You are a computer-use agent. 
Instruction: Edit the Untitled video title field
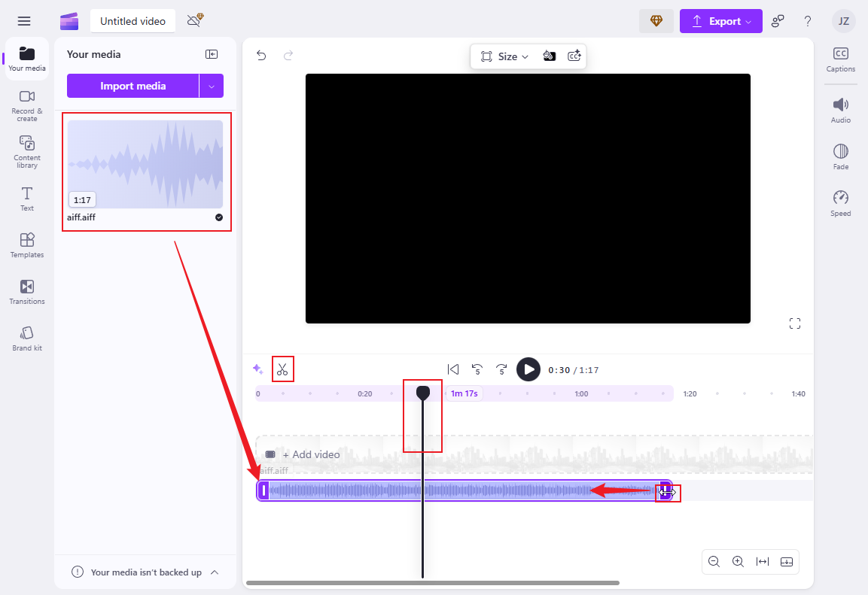click(x=132, y=21)
